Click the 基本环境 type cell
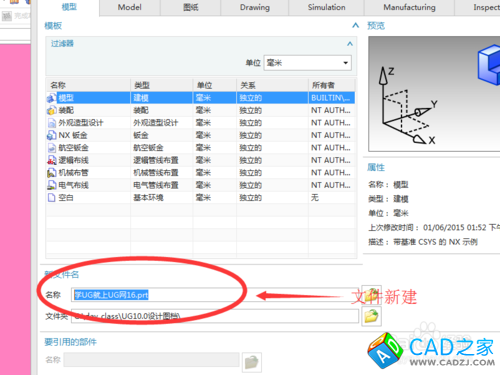 tap(162, 198)
